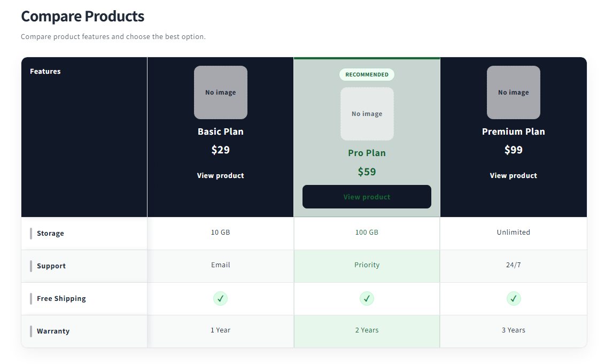Click the Premium Plan free shipping checkmark

[x=514, y=298]
